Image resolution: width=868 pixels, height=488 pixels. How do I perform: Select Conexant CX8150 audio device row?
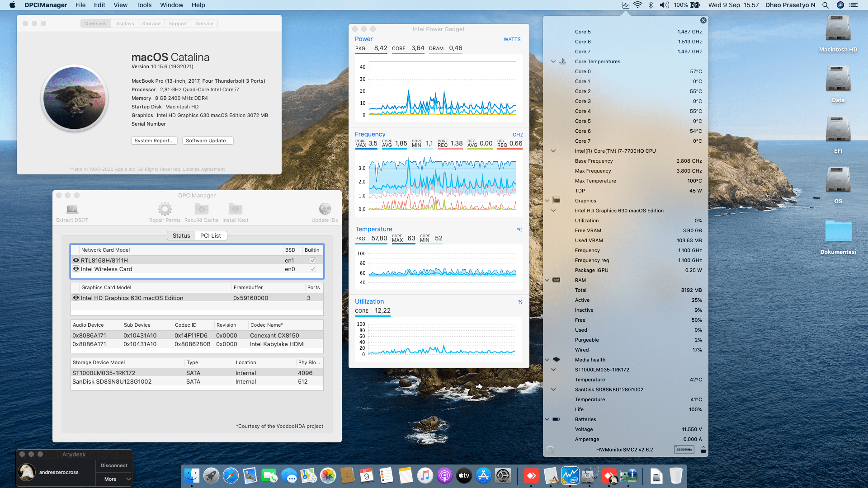[x=197, y=335]
